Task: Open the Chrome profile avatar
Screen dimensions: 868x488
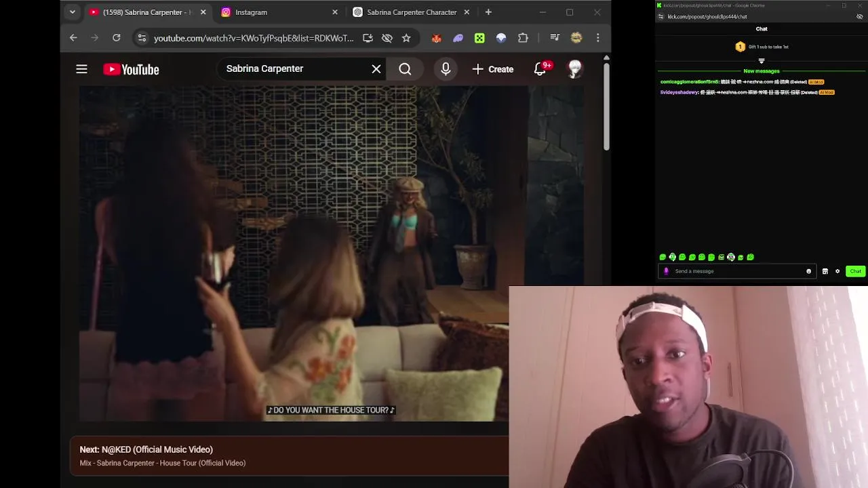Action: tap(576, 38)
